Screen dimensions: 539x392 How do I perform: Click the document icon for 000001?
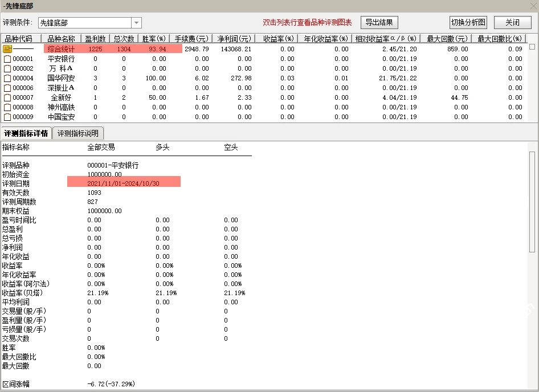pyautogui.click(x=7, y=59)
